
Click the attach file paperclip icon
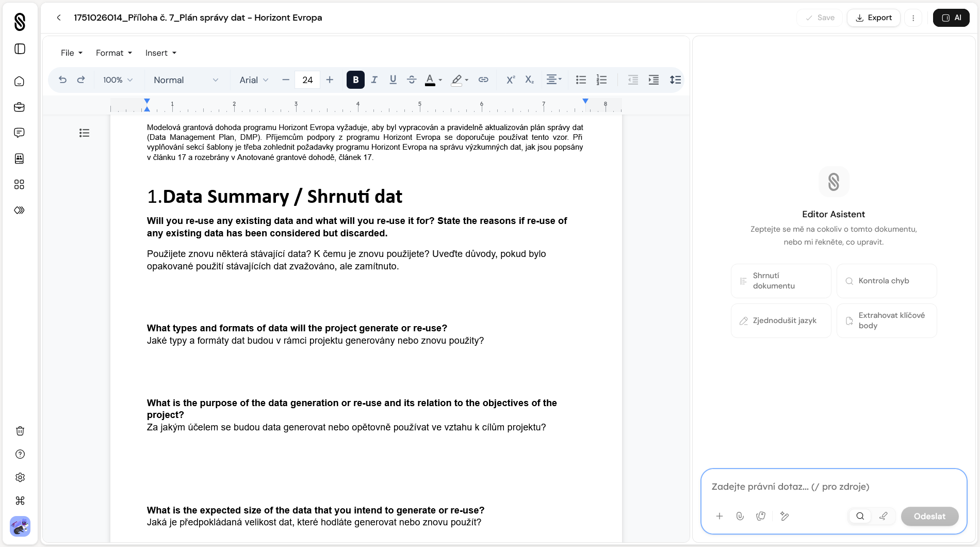tap(740, 516)
